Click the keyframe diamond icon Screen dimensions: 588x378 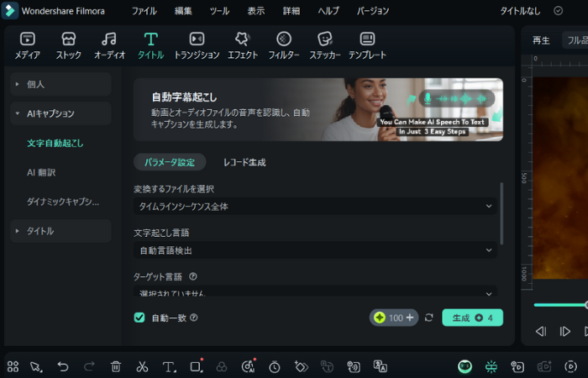pos(301,366)
